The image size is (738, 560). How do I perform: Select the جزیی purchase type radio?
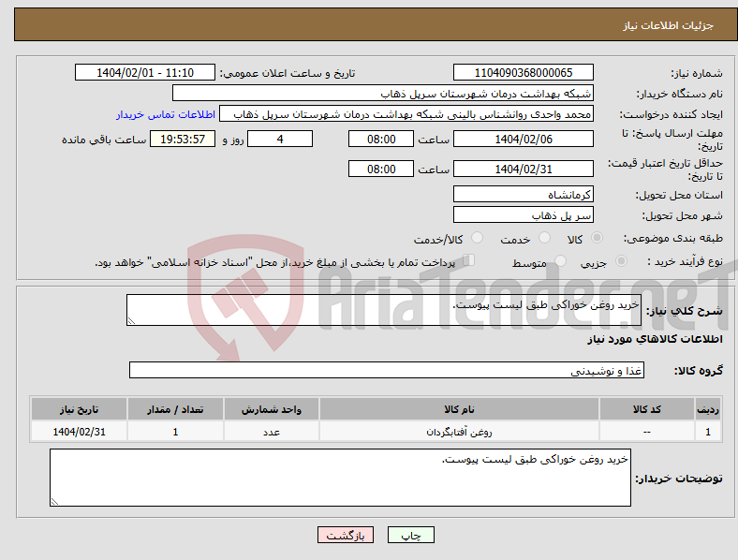621,260
